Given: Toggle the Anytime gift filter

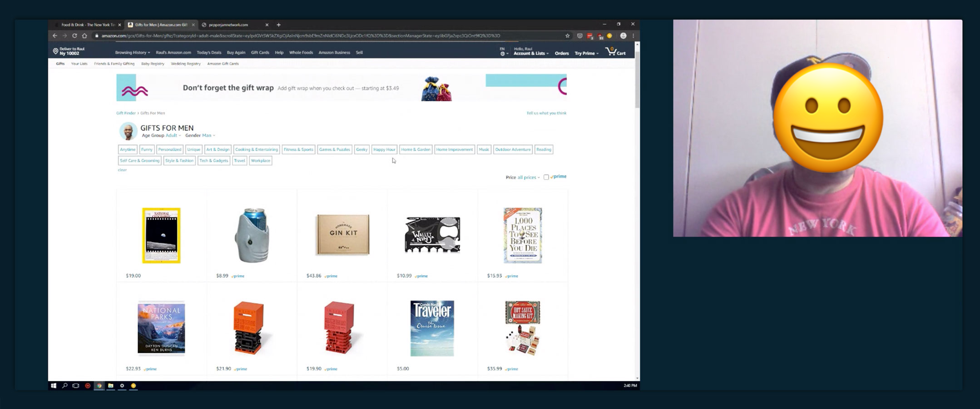Looking at the screenshot, I should pos(128,150).
